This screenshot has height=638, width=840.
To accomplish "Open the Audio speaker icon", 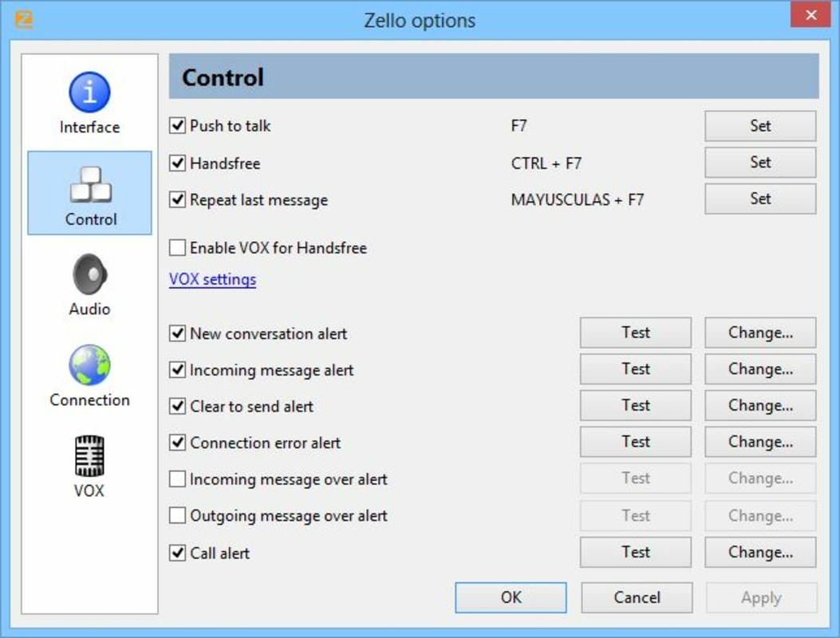I will click(x=89, y=274).
